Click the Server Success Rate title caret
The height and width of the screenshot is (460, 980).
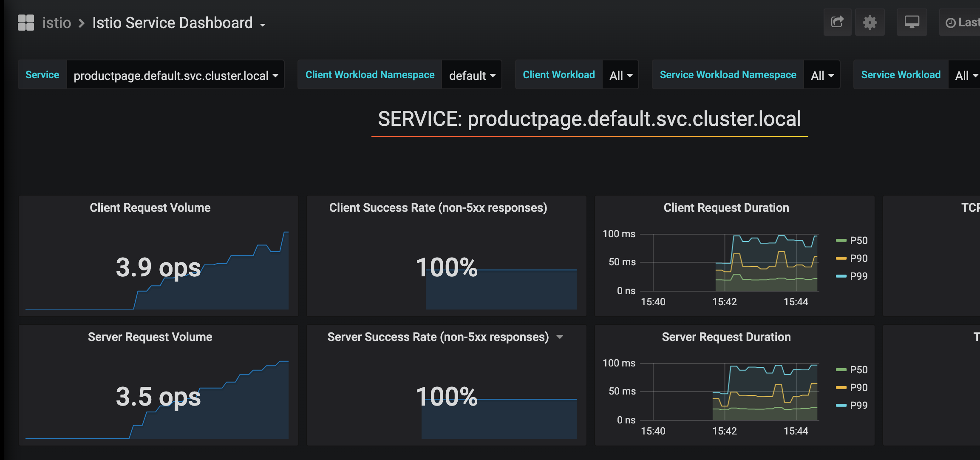point(560,337)
